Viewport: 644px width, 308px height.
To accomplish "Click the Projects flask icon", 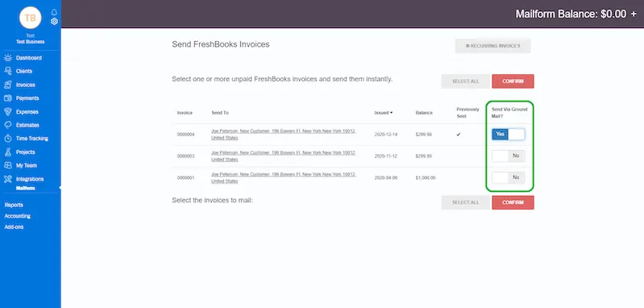I will point(8,152).
